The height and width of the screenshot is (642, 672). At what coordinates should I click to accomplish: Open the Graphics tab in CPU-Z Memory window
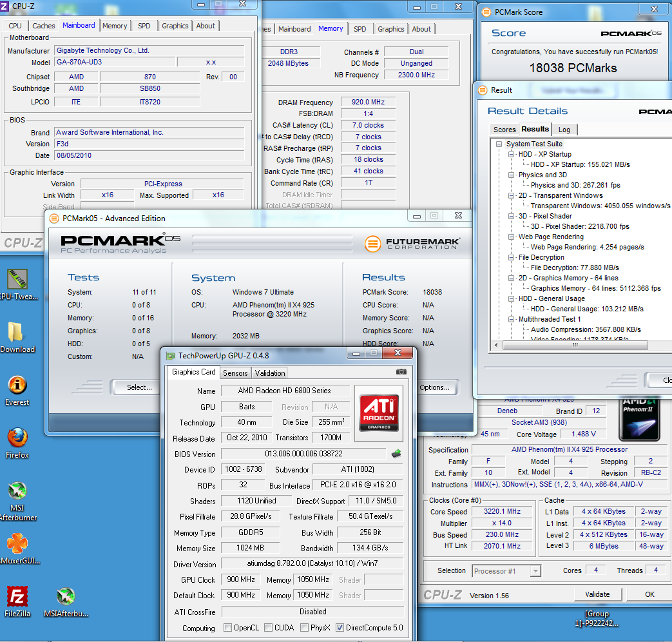point(391,29)
